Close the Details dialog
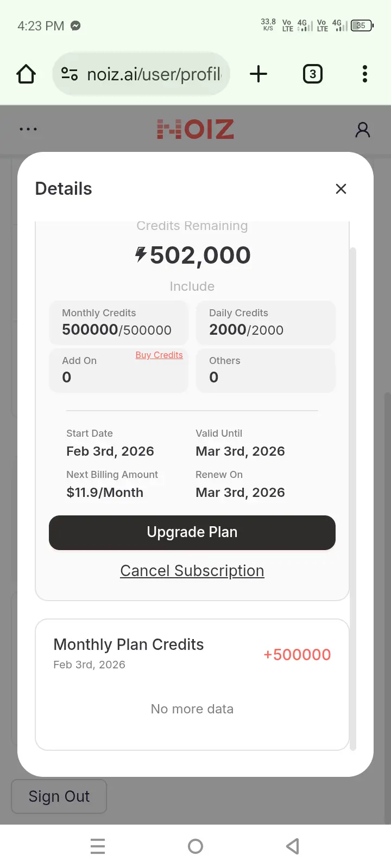The height and width of the screenshot is (868, 391). (341, 189)
